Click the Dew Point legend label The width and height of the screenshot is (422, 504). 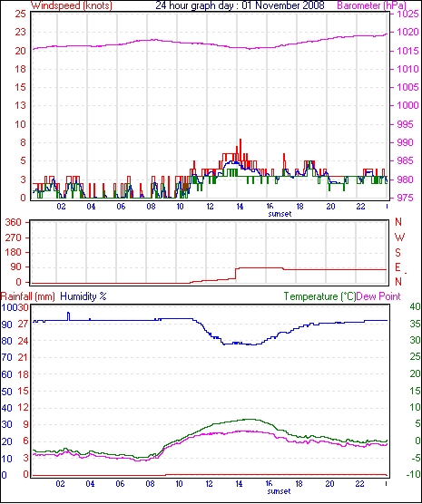(378, 296)
